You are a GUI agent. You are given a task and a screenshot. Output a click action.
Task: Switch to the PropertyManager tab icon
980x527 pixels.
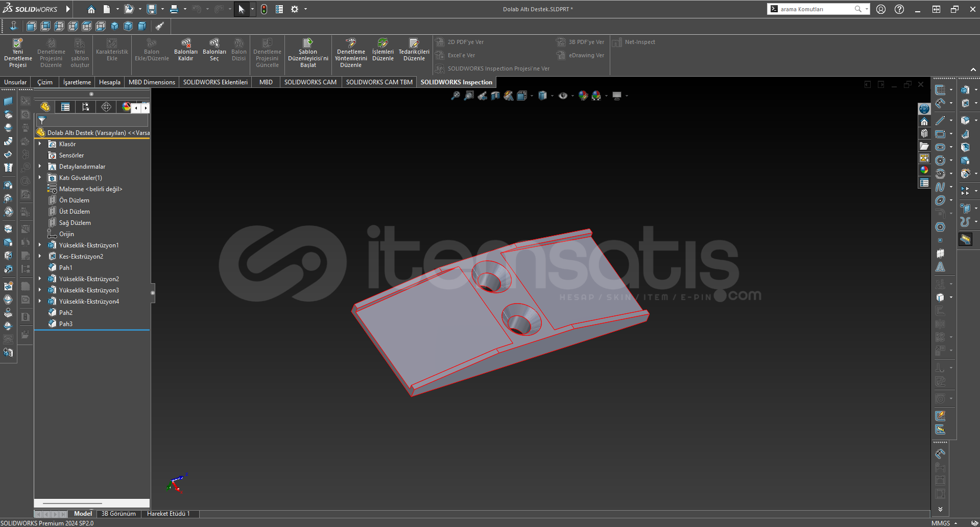point(65,107)
